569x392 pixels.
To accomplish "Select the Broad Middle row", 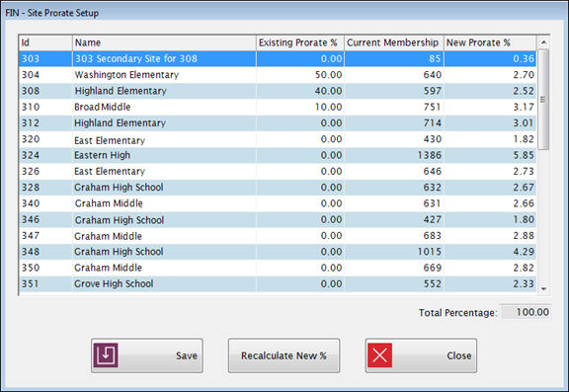I will pos(278,107).
